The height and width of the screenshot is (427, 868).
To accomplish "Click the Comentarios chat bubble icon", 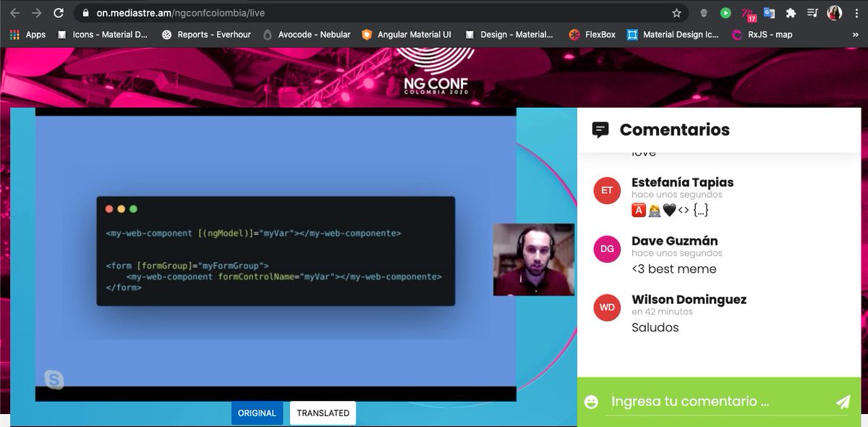I will click(x=600, y=130).
